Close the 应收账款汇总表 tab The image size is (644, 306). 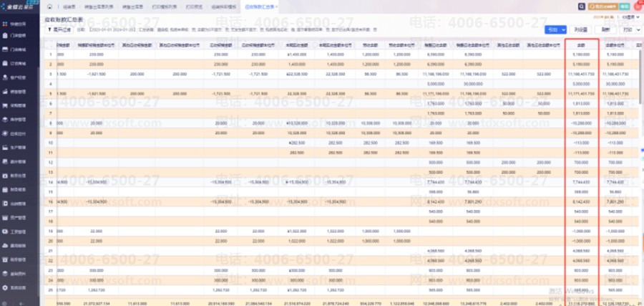pos(277,6)
